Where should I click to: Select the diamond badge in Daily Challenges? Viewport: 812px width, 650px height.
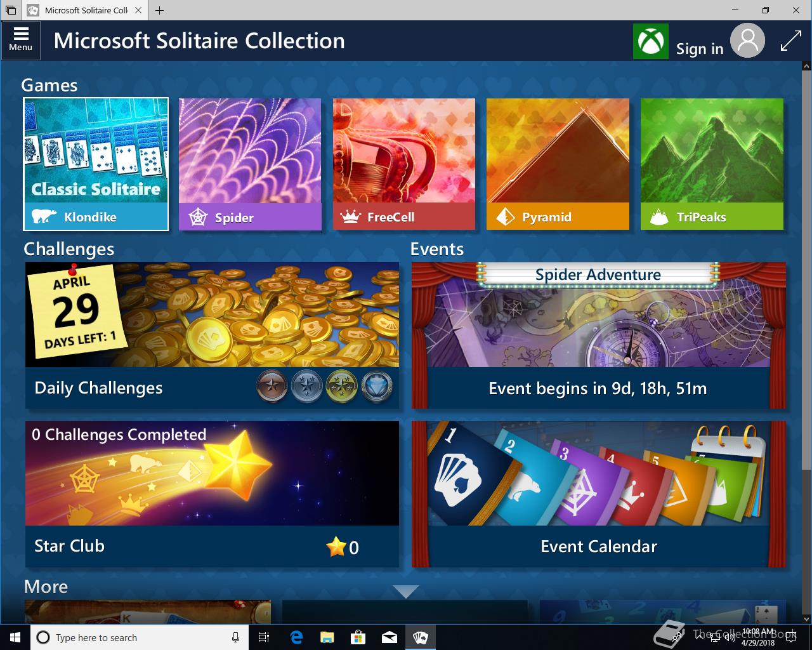tap(377, 387)
